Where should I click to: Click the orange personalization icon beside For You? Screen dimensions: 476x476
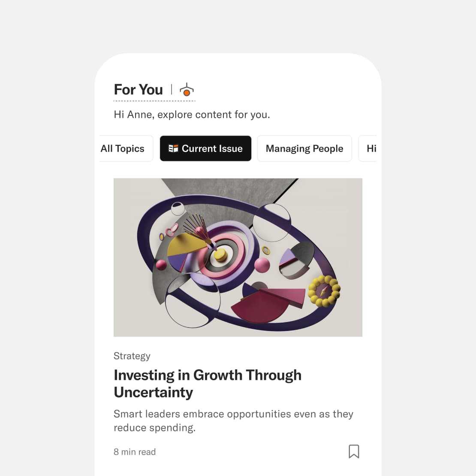(x=187, y=90)
